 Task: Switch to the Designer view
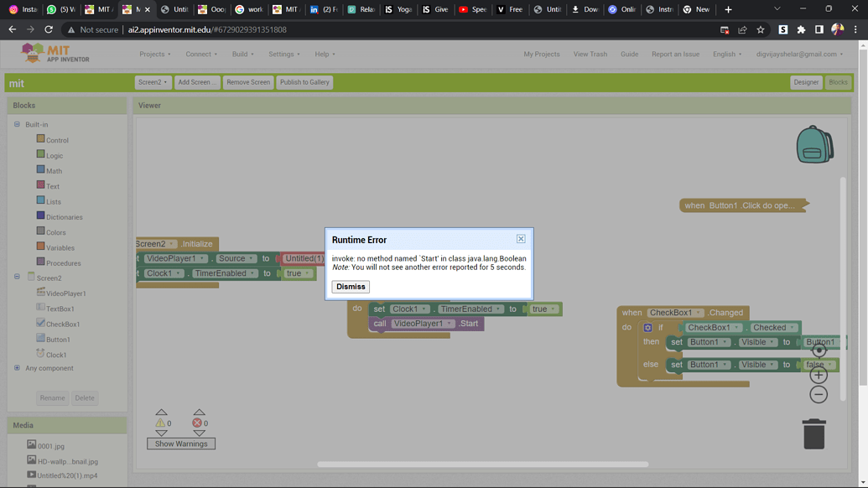[x=806, y=82]
